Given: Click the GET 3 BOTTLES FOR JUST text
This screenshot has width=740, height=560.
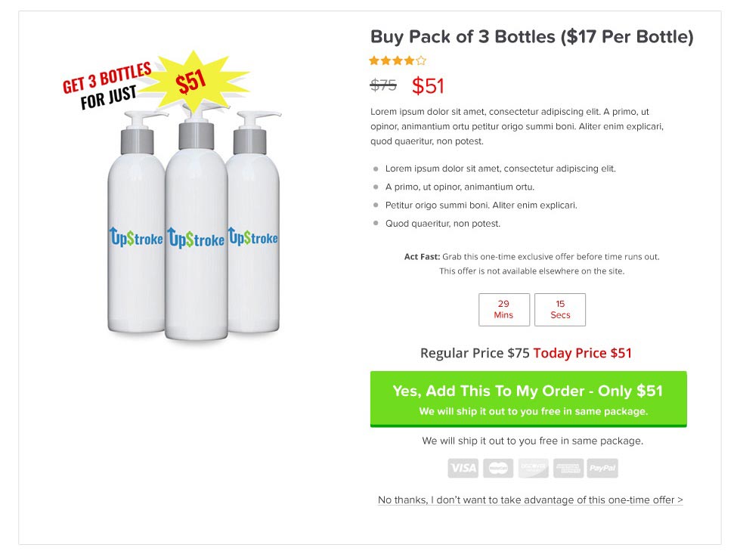Looking at the screenshot, I should click(x=106, y=83).
